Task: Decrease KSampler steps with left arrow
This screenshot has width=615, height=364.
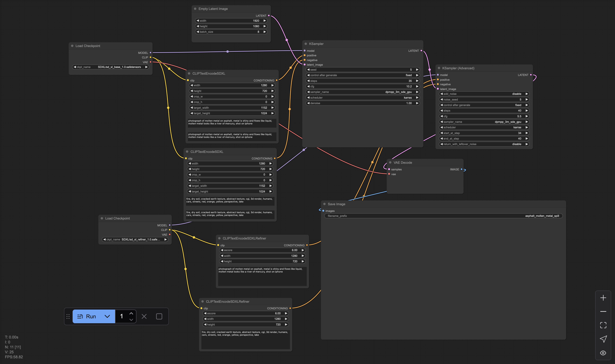Action: tap(308, 81)
